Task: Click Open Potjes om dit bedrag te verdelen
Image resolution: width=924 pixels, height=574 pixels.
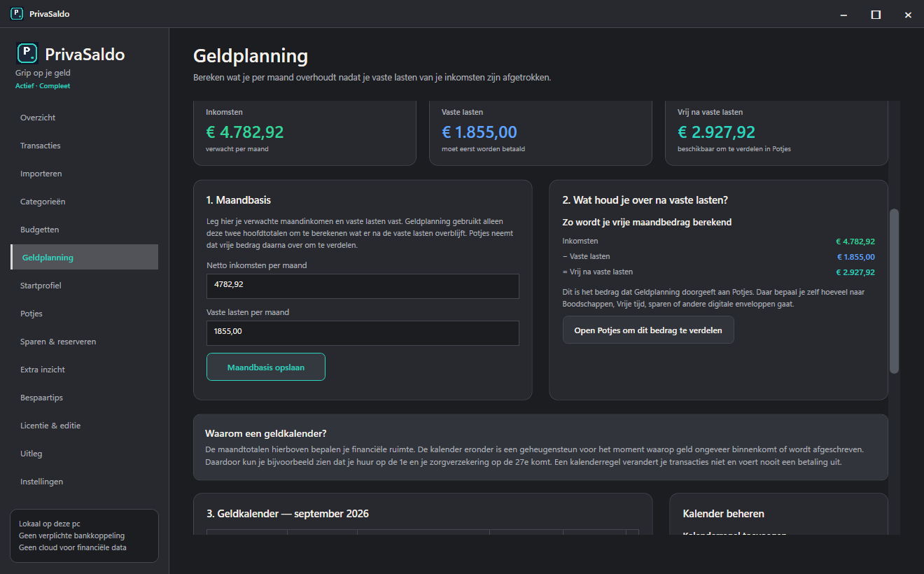Action: 648,330
